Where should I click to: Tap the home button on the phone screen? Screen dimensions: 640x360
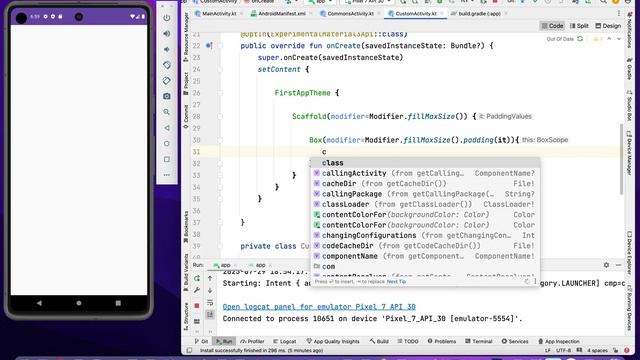pyautogui.click(x=79, y=303)
